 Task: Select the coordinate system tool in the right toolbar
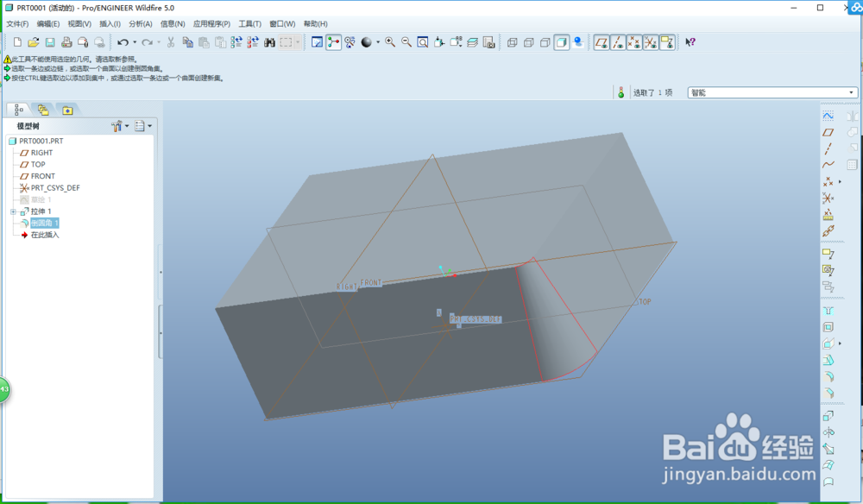coord(828,198)
